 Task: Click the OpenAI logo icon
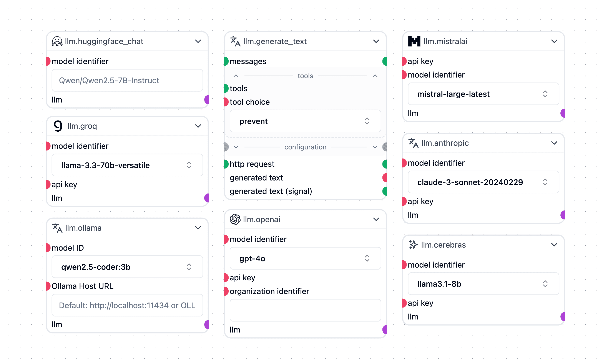point(235,219)
